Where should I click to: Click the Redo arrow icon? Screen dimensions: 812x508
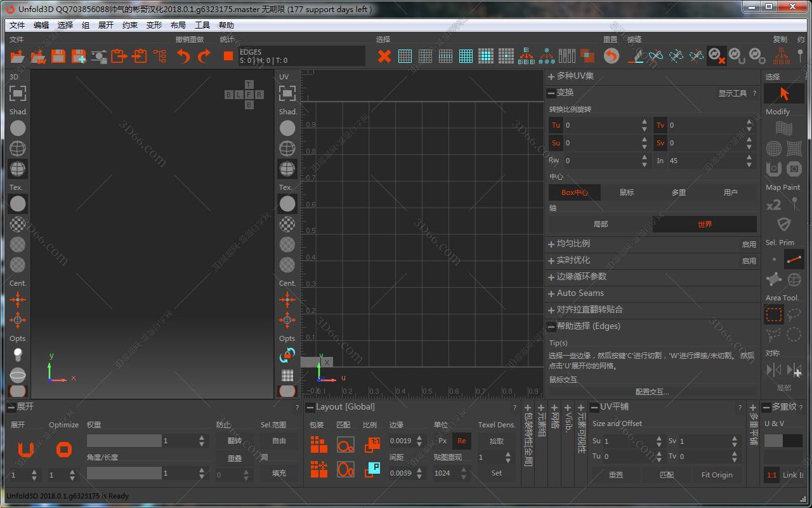(204, 57)
